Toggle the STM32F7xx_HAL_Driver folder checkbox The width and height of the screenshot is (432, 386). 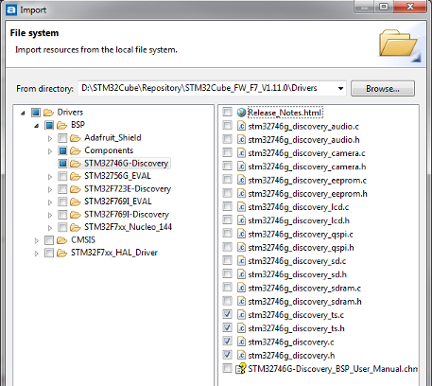tap(49, 253)
